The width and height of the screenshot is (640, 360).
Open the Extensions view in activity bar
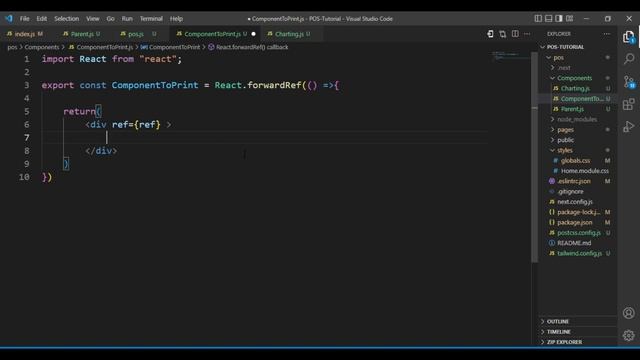[629, 104]
